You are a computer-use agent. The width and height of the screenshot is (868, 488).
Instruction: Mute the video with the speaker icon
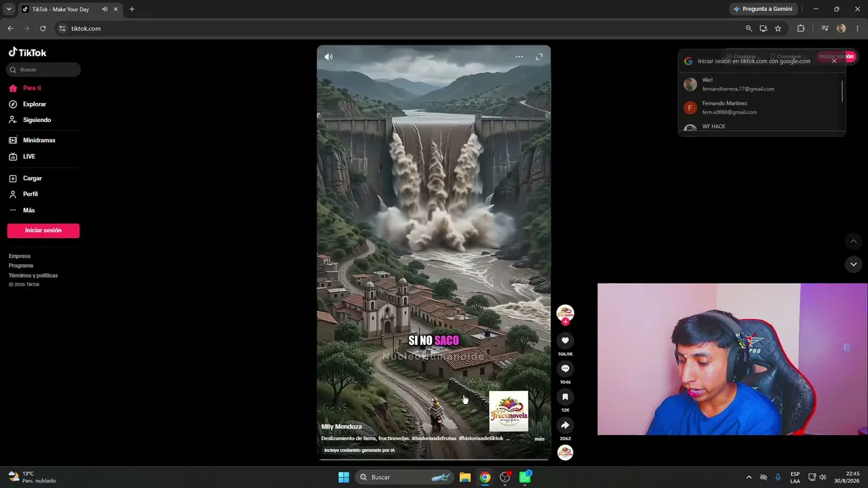pos(329,57)
